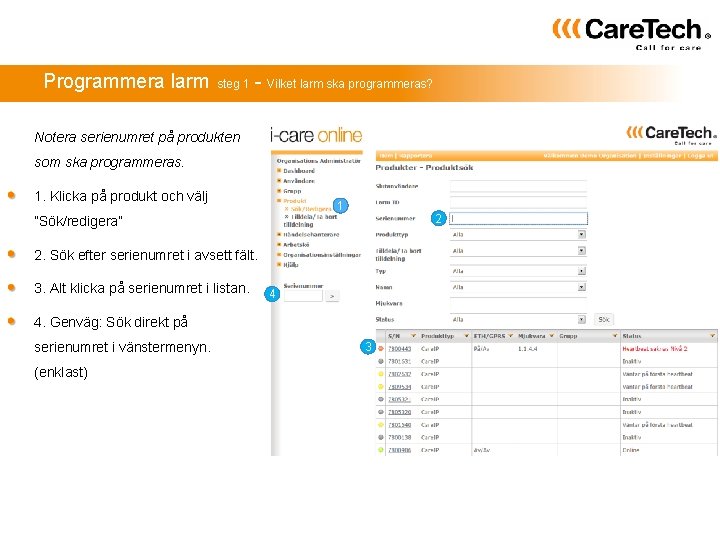Select Sök/Redigera under Produkt
Image resolution: width=720 pixels, height=540 pixels.
(x=311, y=209)
